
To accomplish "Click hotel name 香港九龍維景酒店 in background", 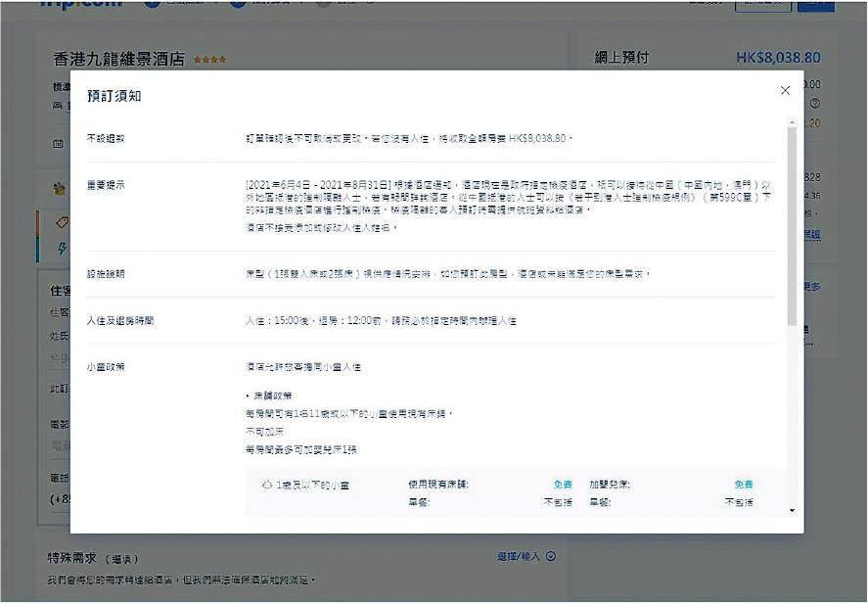I will click(118, 59).
